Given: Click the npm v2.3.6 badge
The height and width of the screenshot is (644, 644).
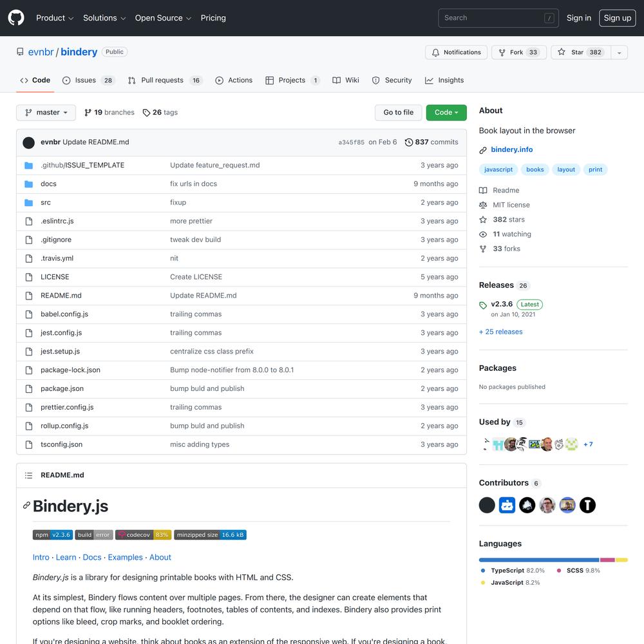Looking at the screenshot, I should coord(53,535).
